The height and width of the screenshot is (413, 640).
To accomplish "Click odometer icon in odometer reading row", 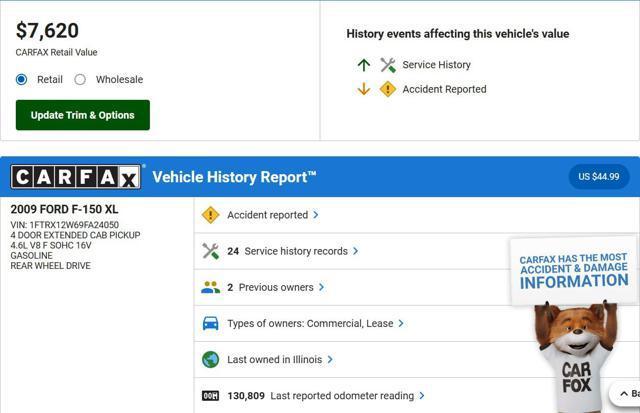I will [211, 396].
